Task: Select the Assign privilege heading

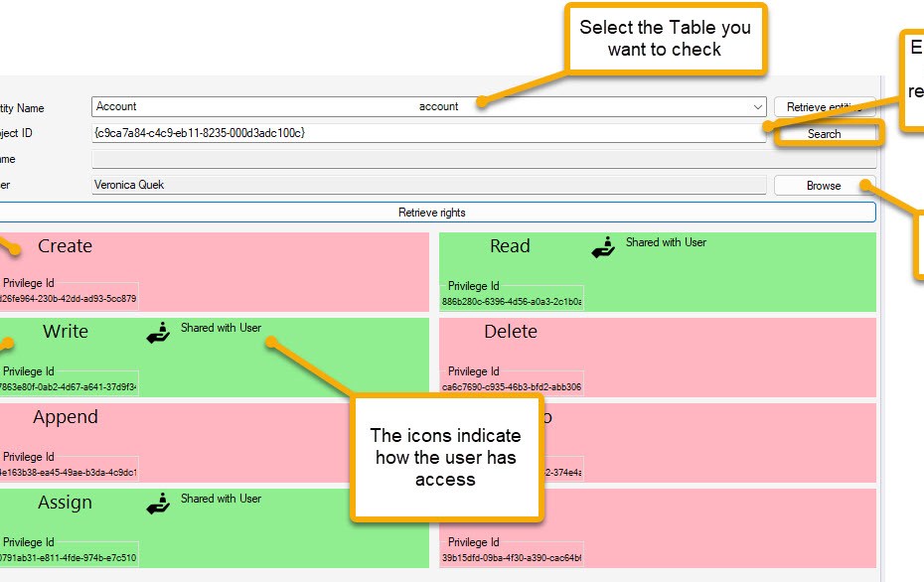Action: click(65, 503)
